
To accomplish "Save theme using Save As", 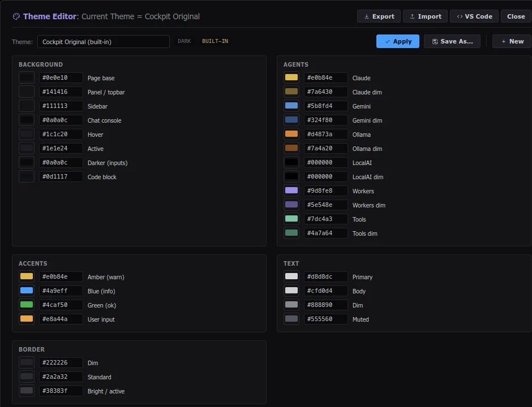I will tap(452, 41).
